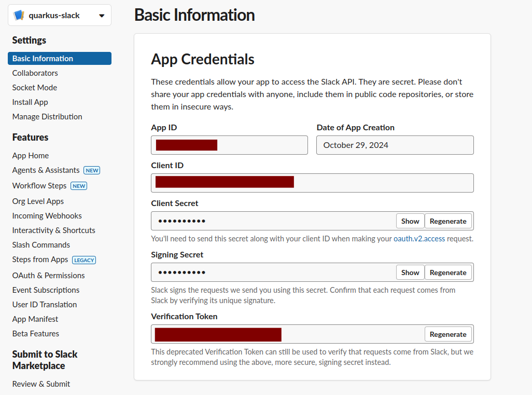The height and width of the screenshot is (395, 532).
Task: Open User ID Translation
Action: (x=45, y=305)
